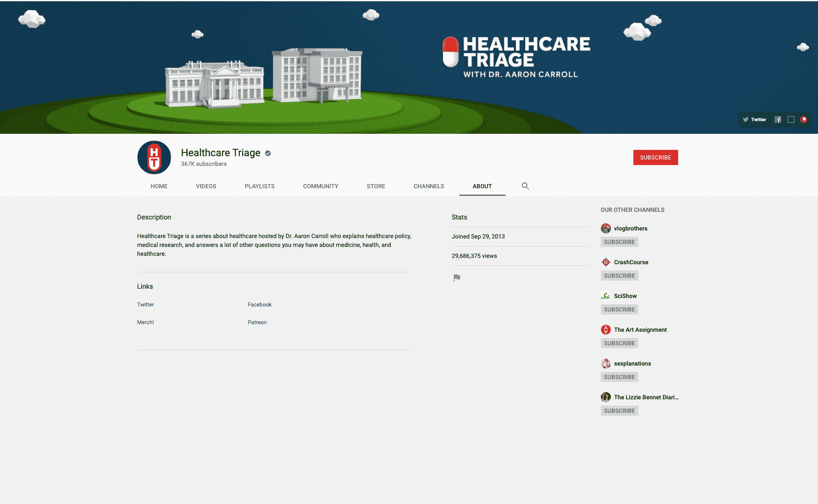This screenshot has width=818, height=504.
Task: Click the CrashCourse channel name
Action: (x=631, y=262)
